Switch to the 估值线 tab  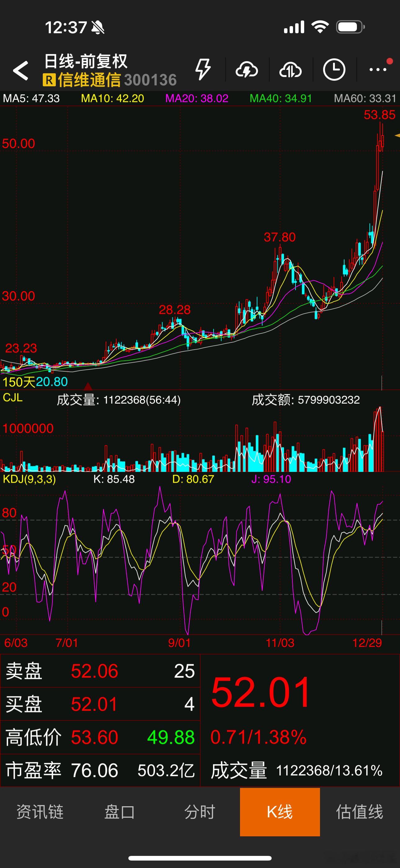click(360, 812)
